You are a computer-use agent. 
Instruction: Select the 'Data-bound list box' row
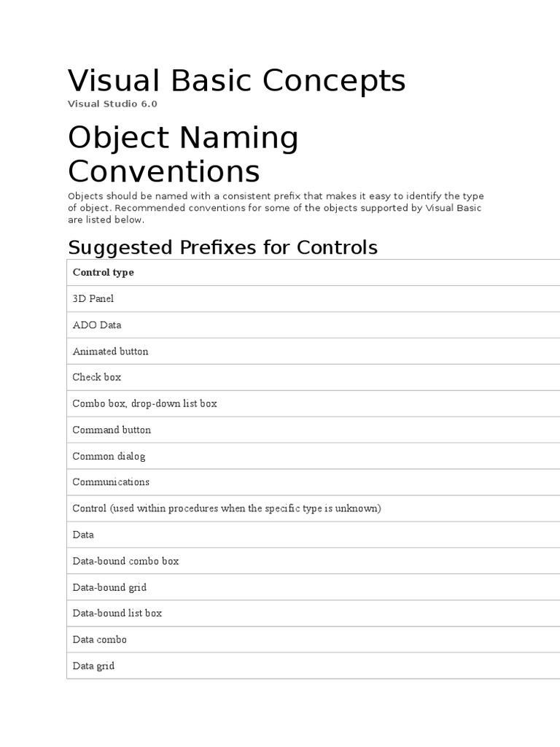tap(117, 614)
